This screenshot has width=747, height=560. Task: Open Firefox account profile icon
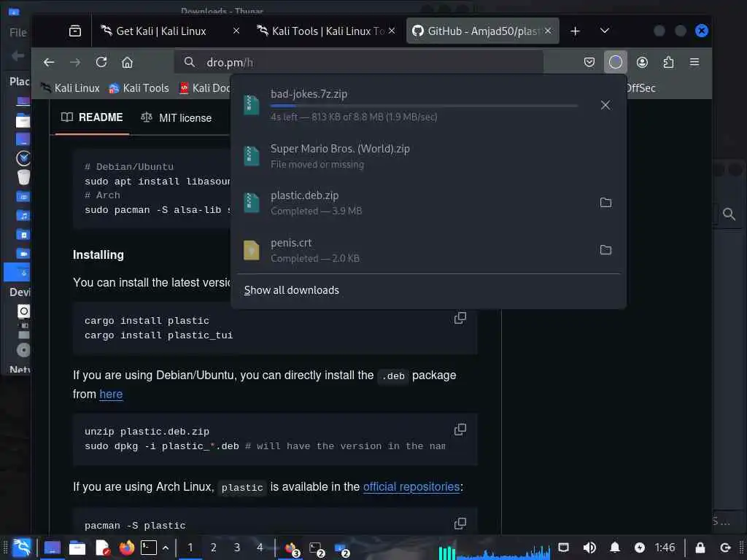coord(642,63)
